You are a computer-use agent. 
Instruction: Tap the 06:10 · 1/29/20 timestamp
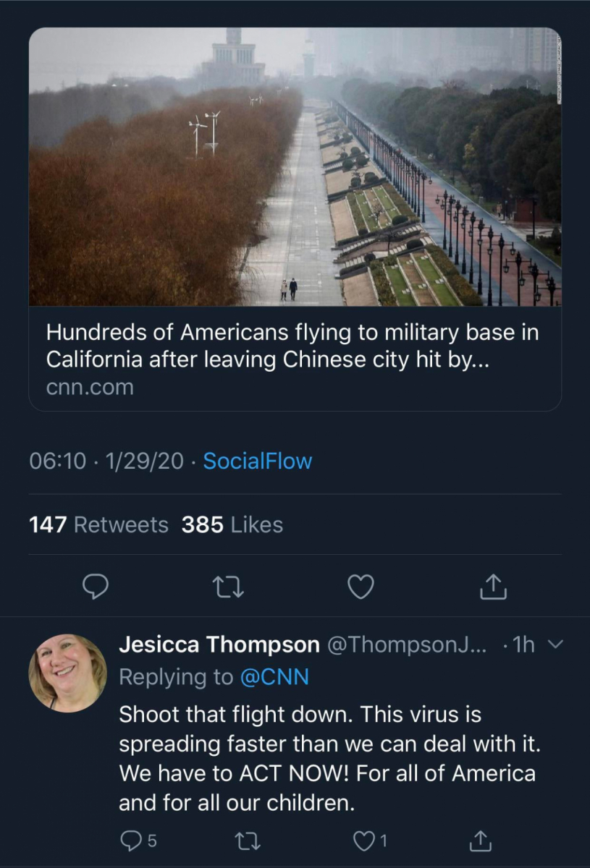[x=106, y=461]
